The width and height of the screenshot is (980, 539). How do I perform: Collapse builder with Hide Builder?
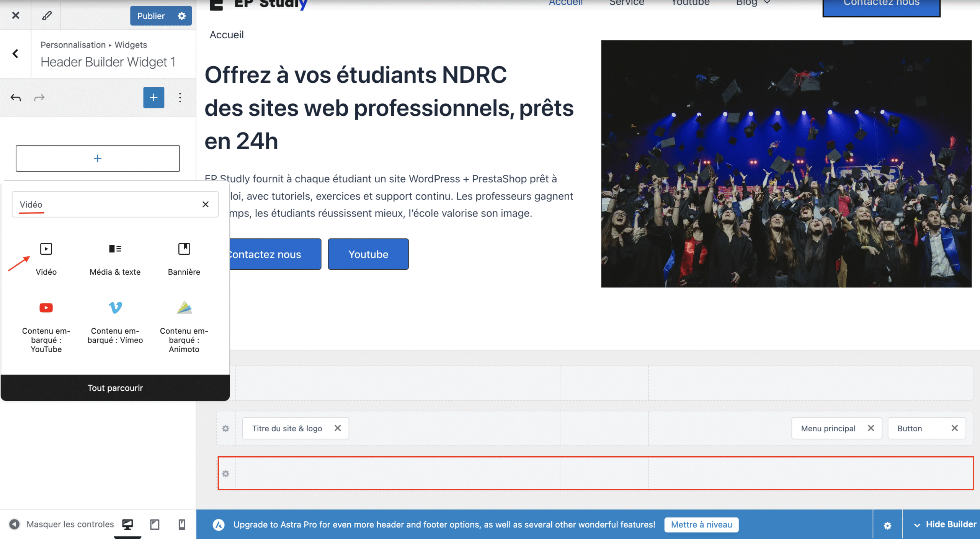tap(945, 524)
